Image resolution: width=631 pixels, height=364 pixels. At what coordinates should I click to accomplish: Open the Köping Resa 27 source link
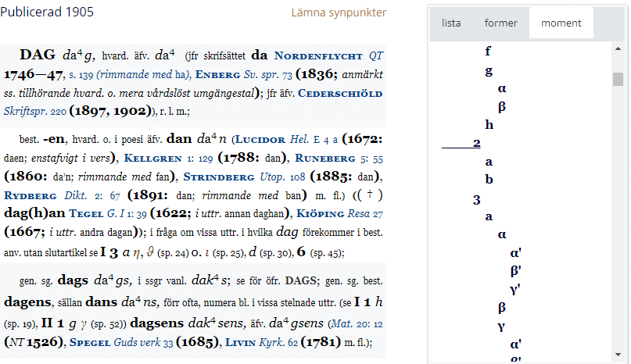coord(339,213)
